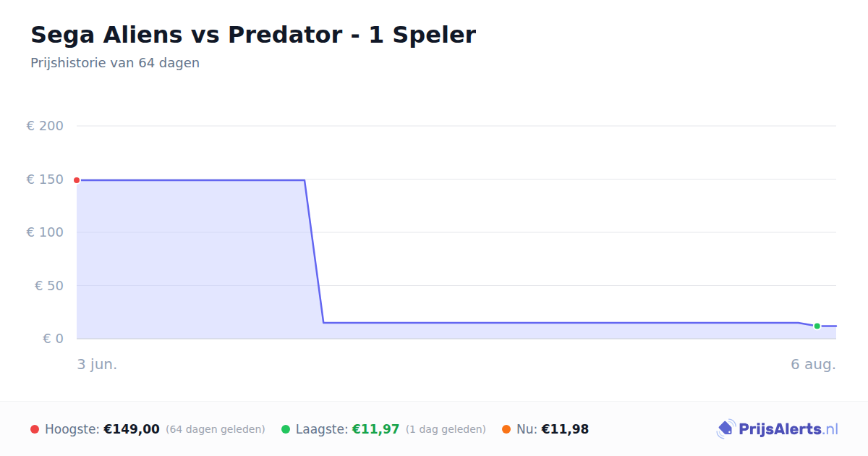Click the 6 aug. end date label
Viewport: 868px width, 456px height.
[813, 364]
